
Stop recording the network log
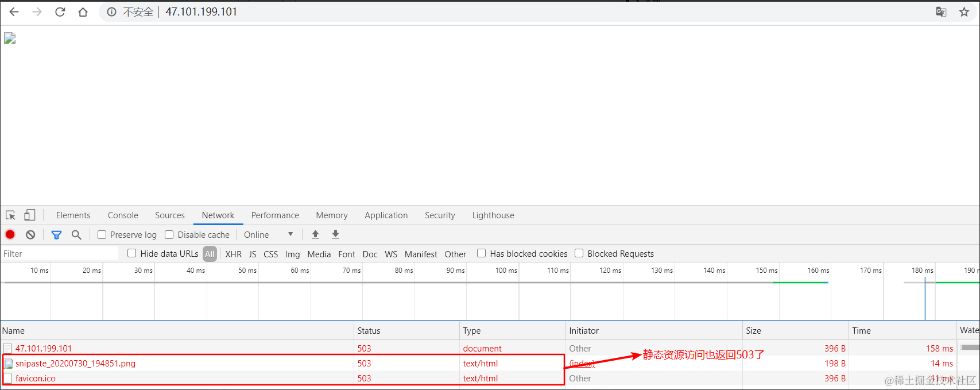[x=10, y=234]
